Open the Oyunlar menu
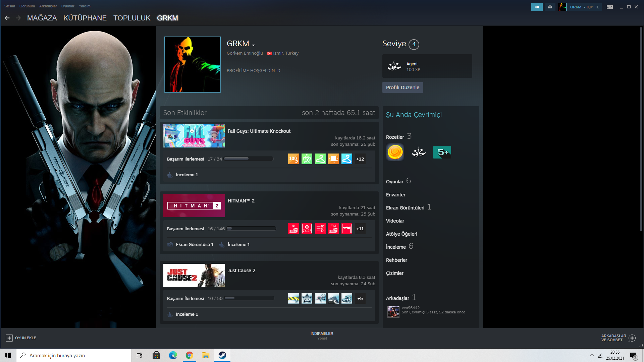 point(68,6)
